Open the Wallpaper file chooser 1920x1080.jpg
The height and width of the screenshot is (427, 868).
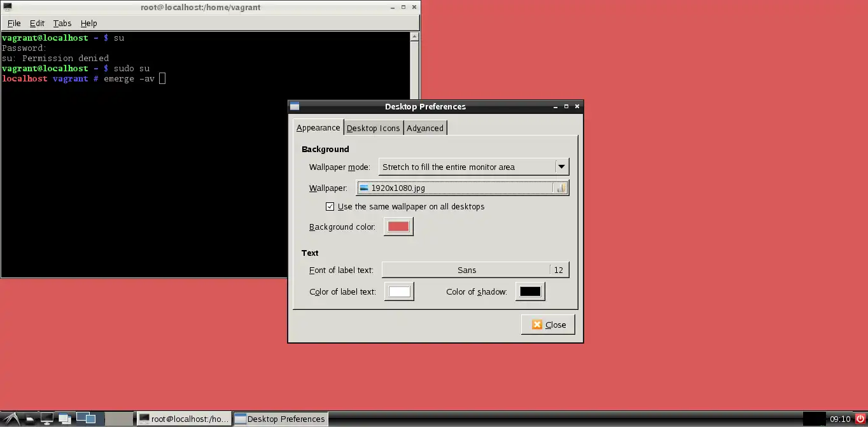pos(463,188)
